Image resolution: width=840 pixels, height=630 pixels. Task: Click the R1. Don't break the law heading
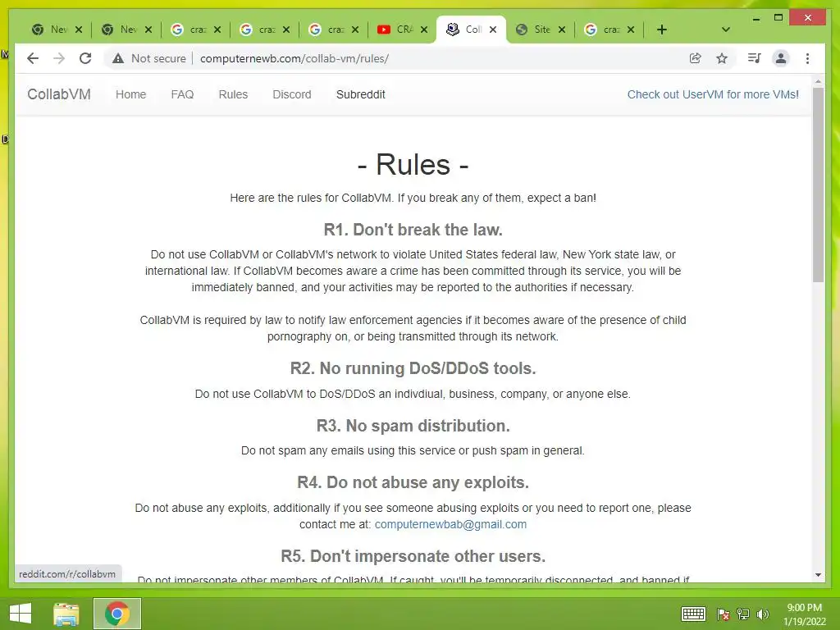click(x=413, y=230)
